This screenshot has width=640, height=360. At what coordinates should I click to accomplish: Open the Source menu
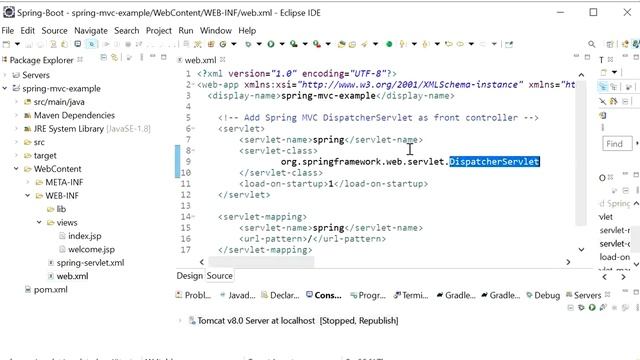(x=54, y=31)
